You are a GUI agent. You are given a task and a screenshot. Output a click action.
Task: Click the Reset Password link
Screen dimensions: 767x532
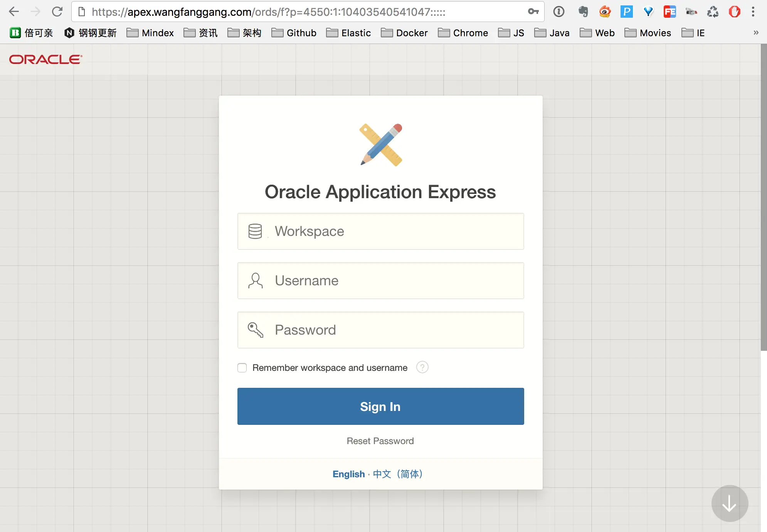[x=380, y=441]
